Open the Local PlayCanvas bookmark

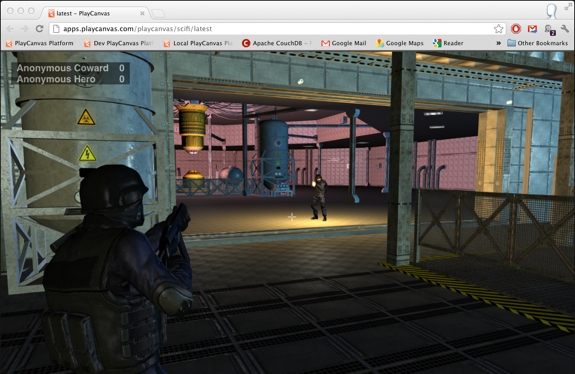[198, 43]
